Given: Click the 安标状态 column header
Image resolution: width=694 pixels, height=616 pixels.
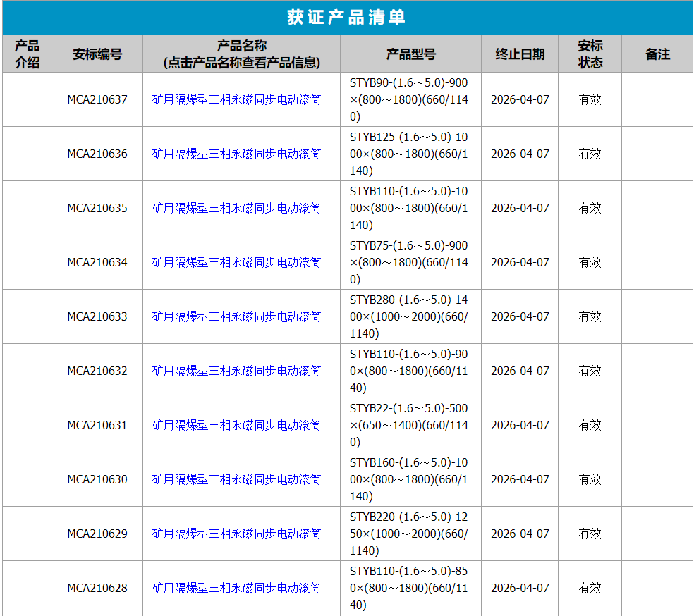Looking at the screenshot, I should (590, 54).
